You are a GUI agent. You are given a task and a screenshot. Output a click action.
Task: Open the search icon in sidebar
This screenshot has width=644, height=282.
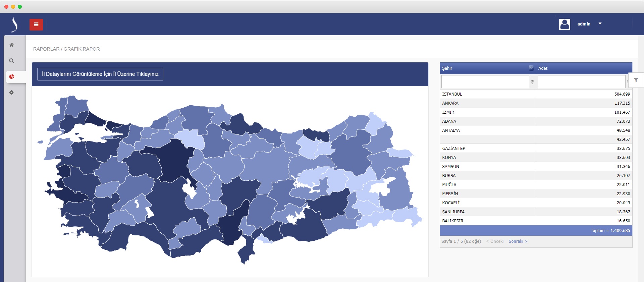(11, 61)
